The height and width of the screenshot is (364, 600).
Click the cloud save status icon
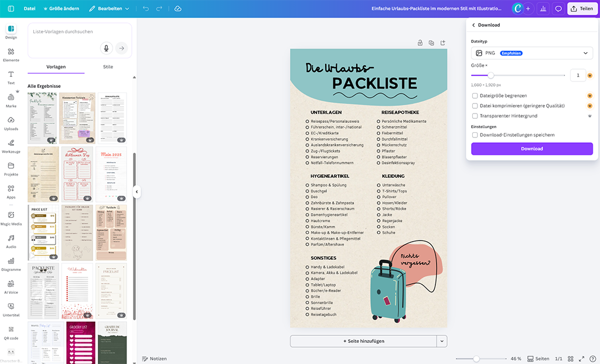[178, 8]
